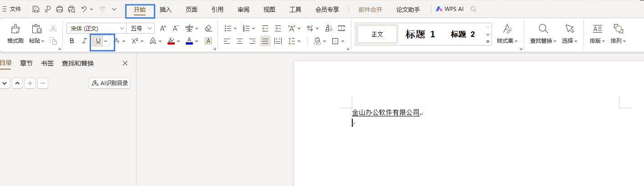644x186 pixels.
Task: Click the AI识别目录 button
Action: [110, 83]
